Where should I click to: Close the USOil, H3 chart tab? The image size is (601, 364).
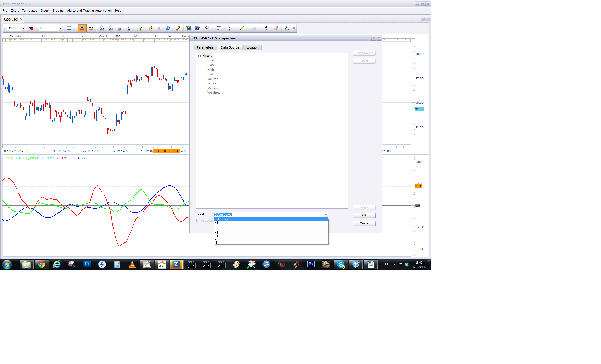point(21,20)
